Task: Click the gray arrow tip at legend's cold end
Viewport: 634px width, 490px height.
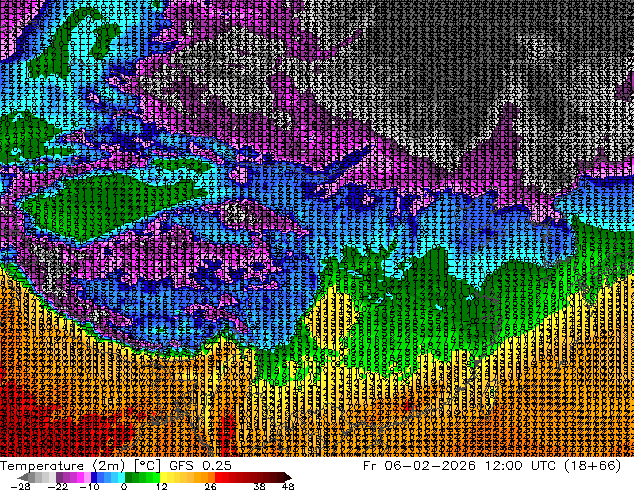Action: pos(22,477)
